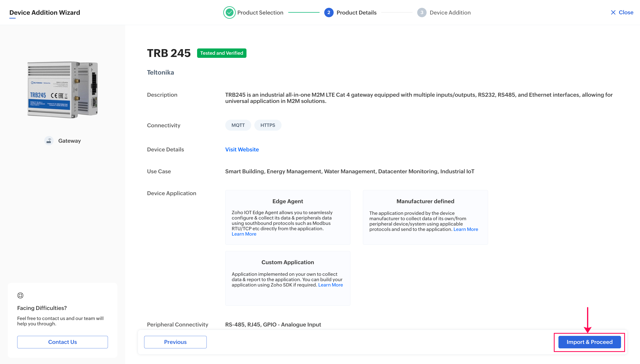Viewport: 640px width, 364px height.
Task: Open the Visit Website link
Action: (x=242, y=149)
